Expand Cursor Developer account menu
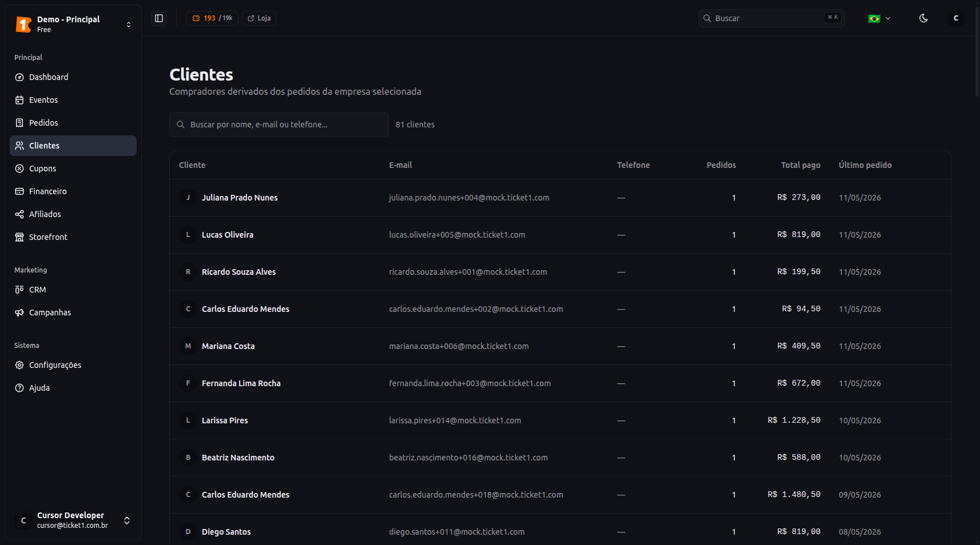This screenshot has width=980, height=545. tap(73, 520)
